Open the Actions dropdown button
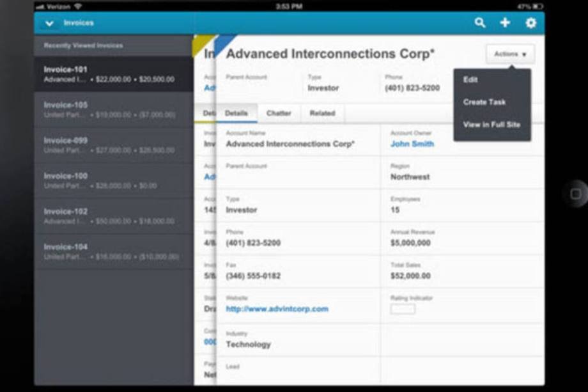The image size is (588, 392). click(509, 54)
